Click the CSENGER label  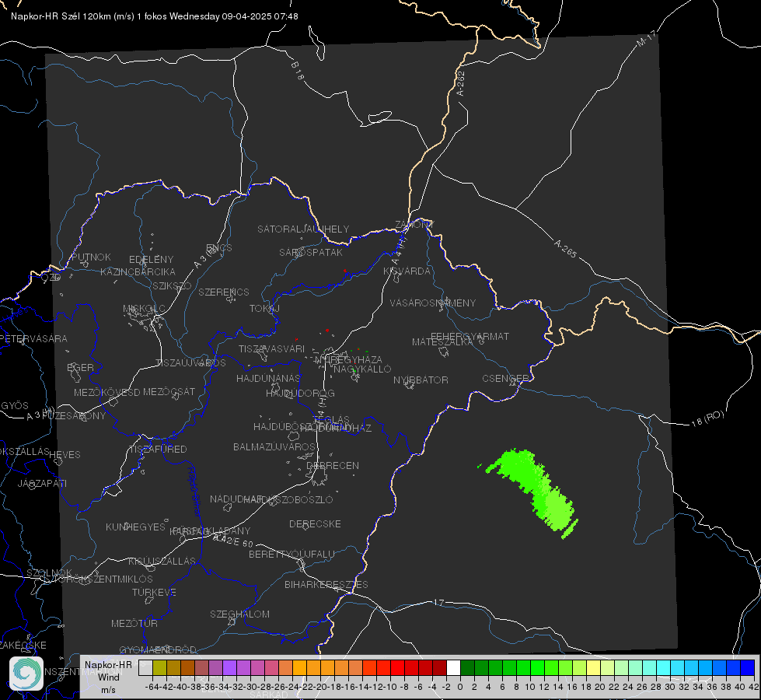pyautogui.click(x=506, y=379)
